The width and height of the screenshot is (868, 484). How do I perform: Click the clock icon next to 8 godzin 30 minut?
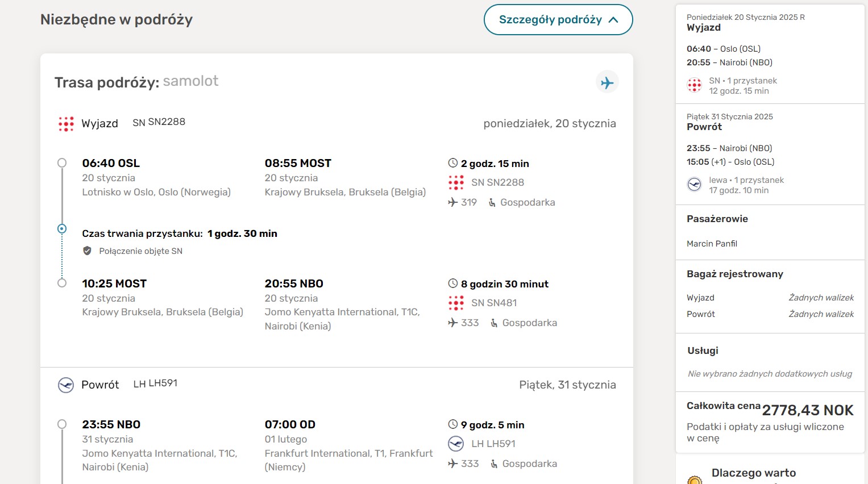pos(453,283)
